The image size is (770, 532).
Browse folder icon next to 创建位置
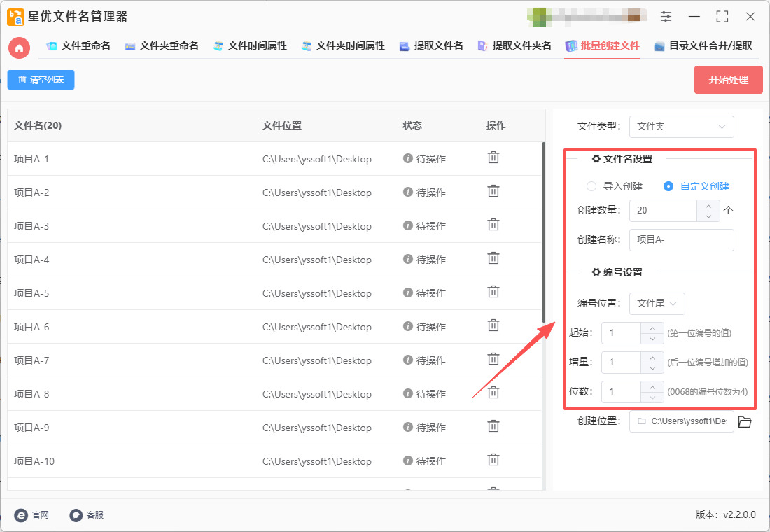coord(745,421)
